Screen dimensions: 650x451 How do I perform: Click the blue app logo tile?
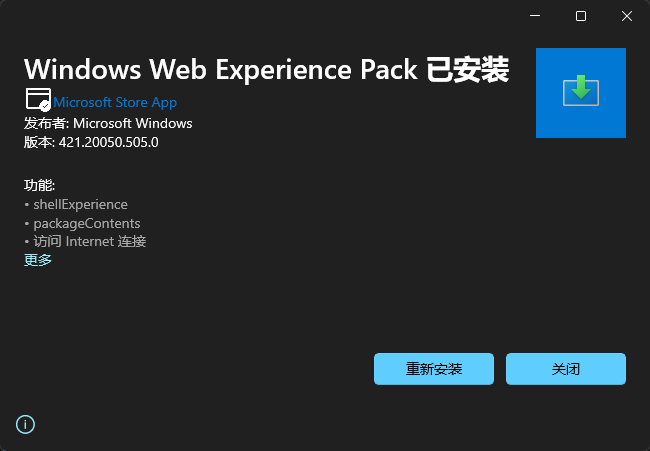[x=581, y=92]
